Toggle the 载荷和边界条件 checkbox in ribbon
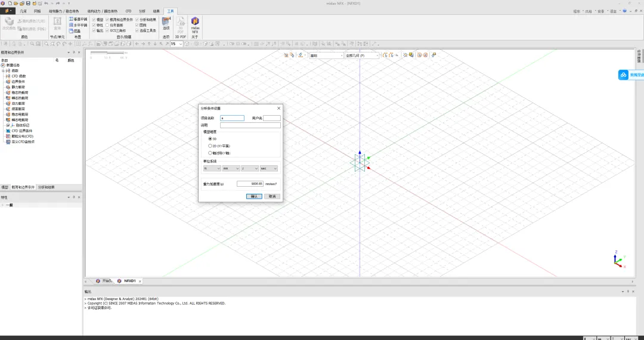The width and height of the screenshot is (644, 340). (107, 19)
